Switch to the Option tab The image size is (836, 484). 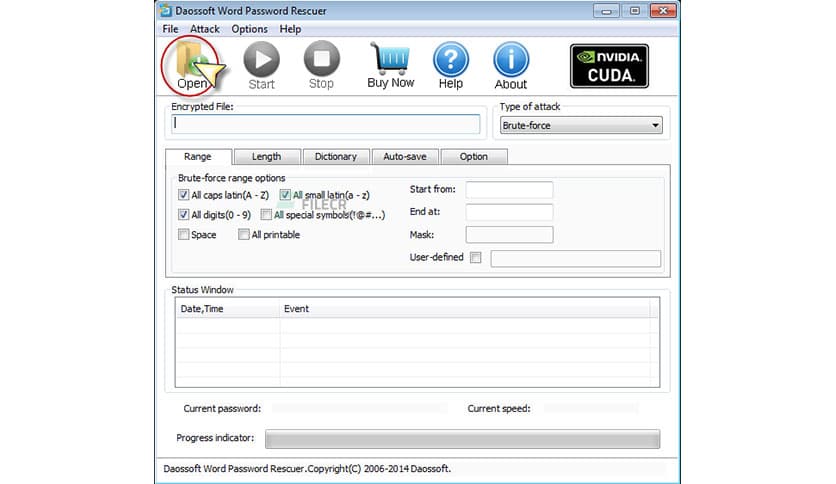point(473,157)
